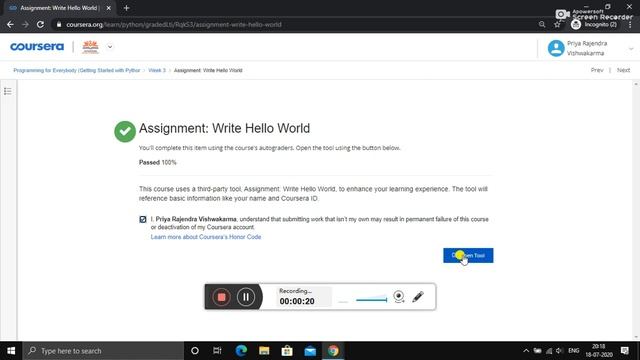Expand the Priya Rajendra account menu arrow
This screenshot has height=360, width=640.
[631, 49]
